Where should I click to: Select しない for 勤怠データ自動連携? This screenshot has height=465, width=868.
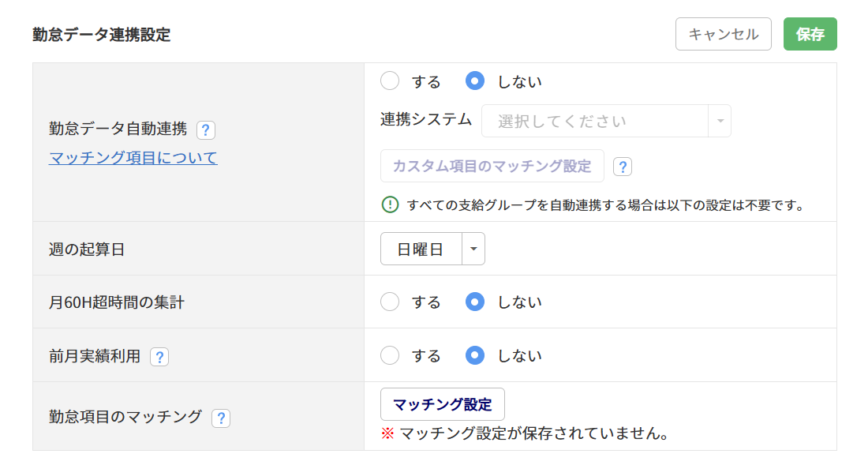coord(475,81)
